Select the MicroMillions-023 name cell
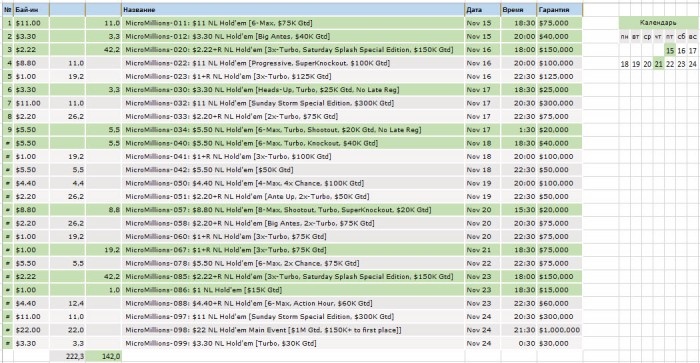This screenshot has height=363, width=700. point(293,76)
